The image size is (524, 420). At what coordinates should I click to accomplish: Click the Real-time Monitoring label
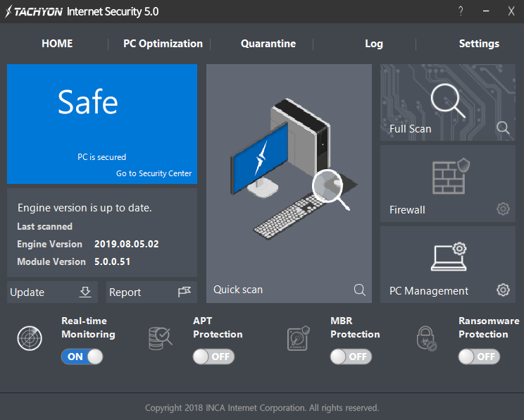point(89,328)
